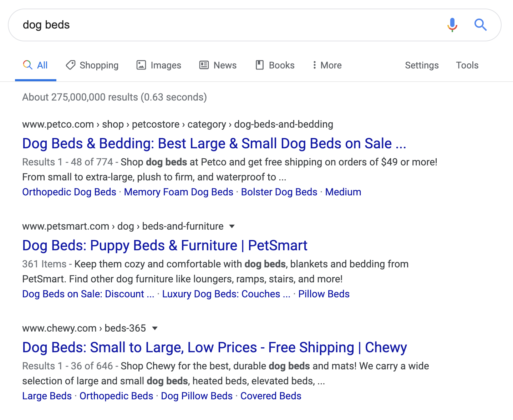
Task: Open the Pillow Beds sitelink
Action: (x=324, y=294)
